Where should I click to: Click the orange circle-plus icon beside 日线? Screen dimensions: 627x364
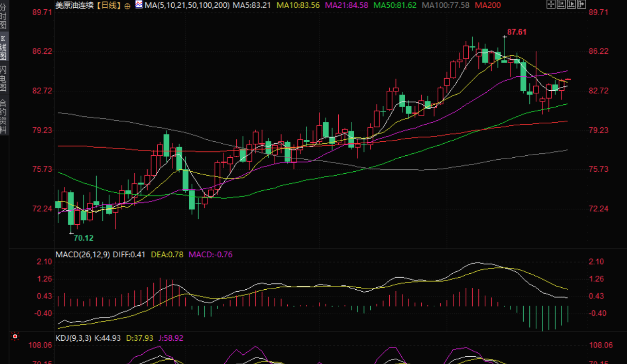(x=127, y=6)
